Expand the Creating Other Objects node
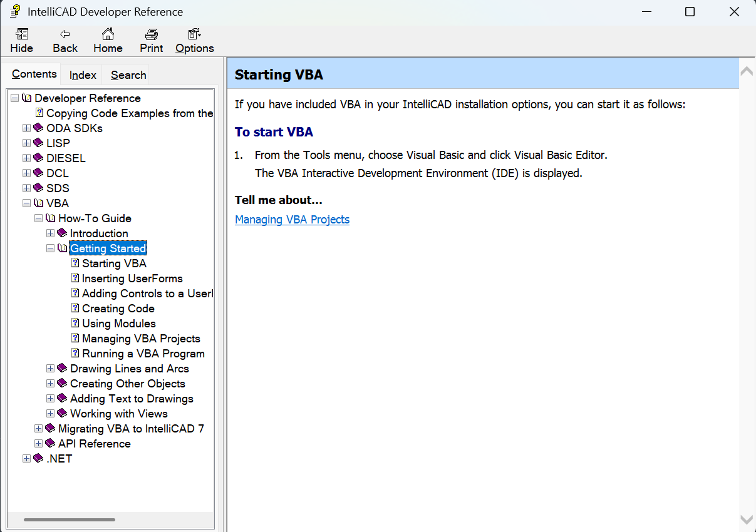This screenshot has height=532, width=756. [x=50, y=383]
